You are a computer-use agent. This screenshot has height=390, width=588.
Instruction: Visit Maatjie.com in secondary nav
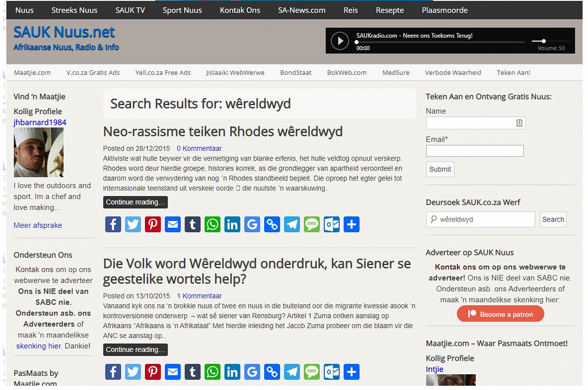[x=32, y=73]
